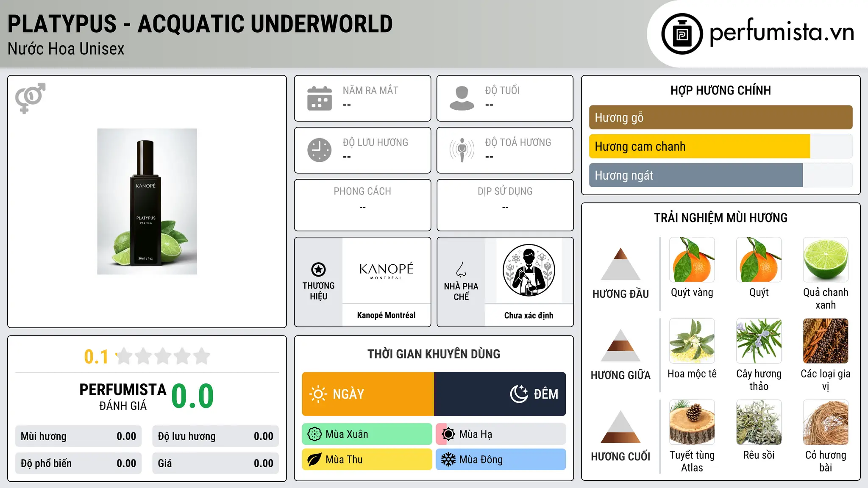The width and height of the screenshot is (868, 488).
Task: Select the Các loại gia vị note image
Action: click(x=826, y=341)
